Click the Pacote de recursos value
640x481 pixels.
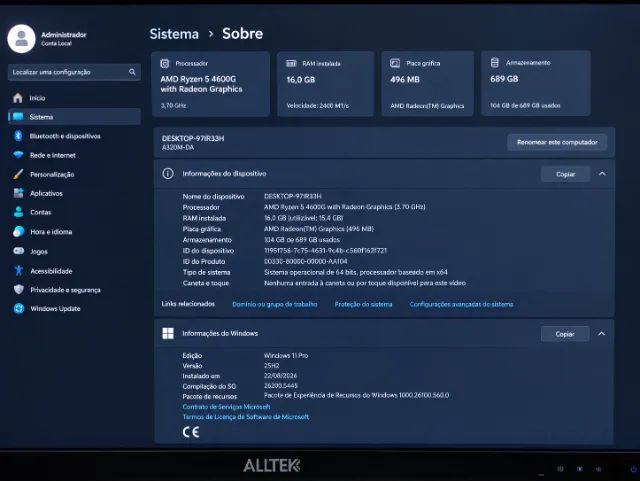tap(356, 395)
